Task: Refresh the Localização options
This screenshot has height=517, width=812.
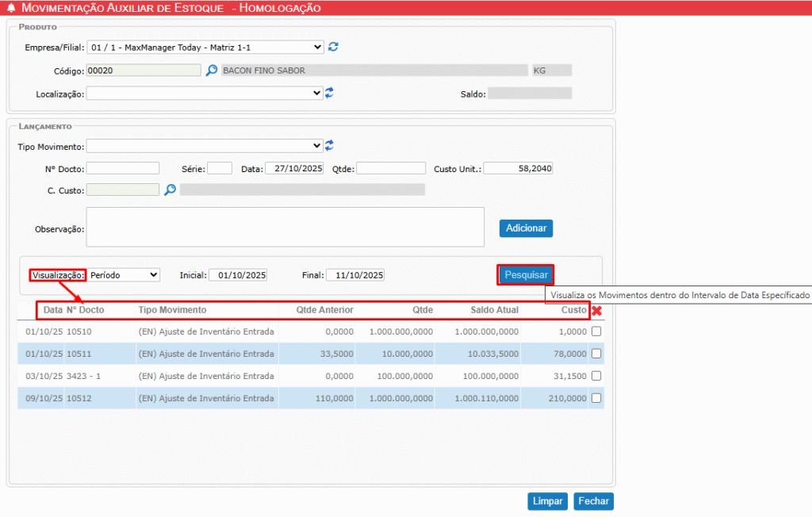Action: click(x=329, y=94)
